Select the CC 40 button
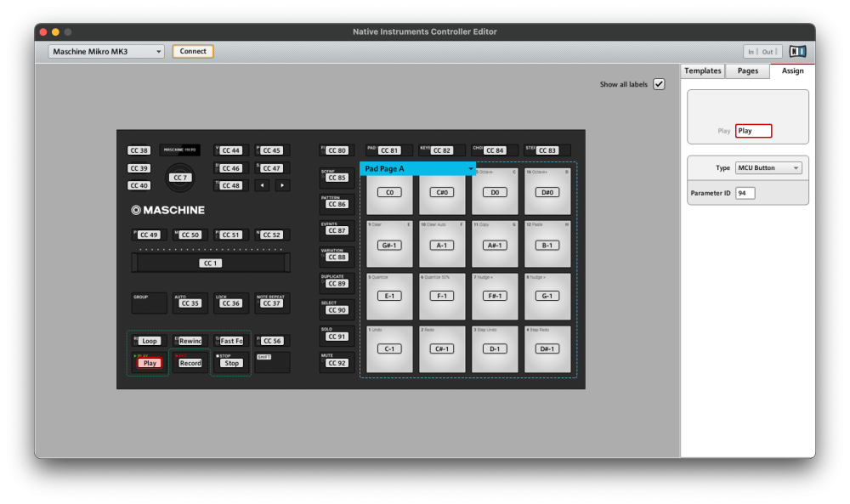This screenshot has height=504, width=850. pyautogui.click(x=139, y=185)
